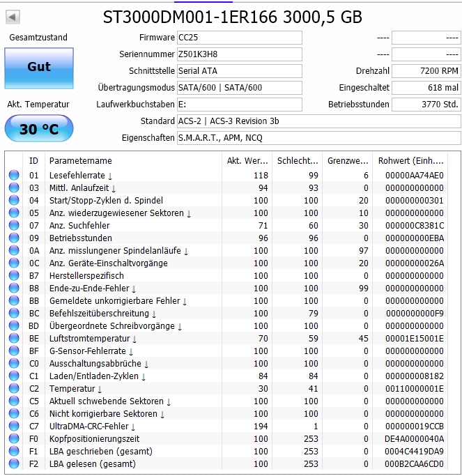Image resolution: width=462 pixels, height=476 pixels.
Task: Go to previous disk with back arrow
Action: (13, 17)
